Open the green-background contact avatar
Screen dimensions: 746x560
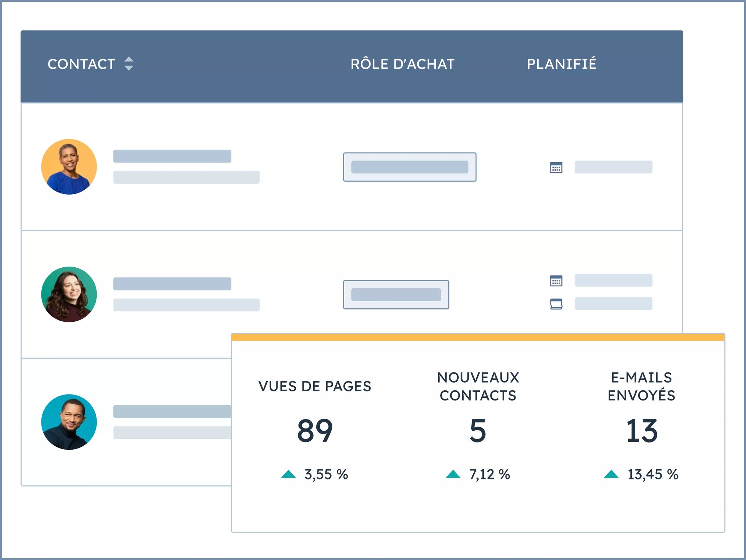click(x=69, y=295)
